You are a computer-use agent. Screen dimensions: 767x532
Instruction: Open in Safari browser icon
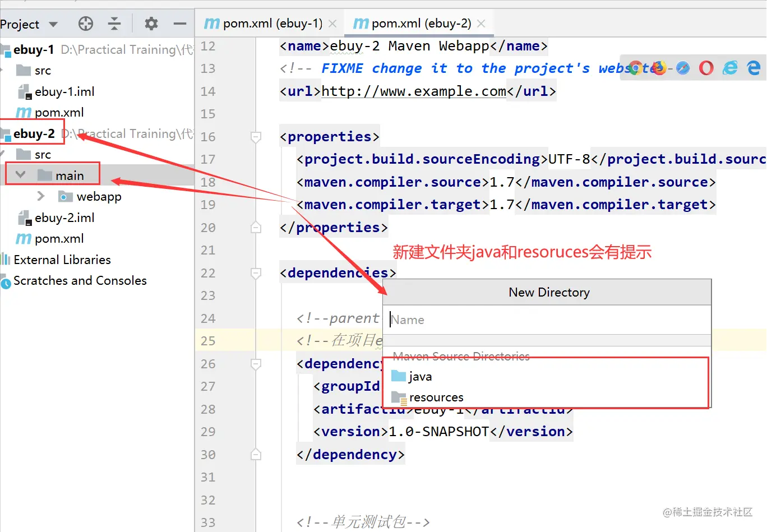coord(683,68)
